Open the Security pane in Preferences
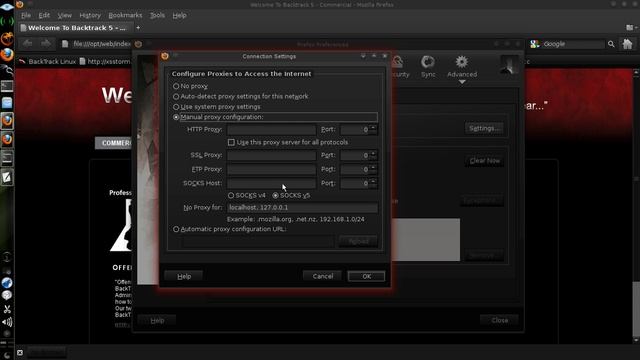 (399, 67)
